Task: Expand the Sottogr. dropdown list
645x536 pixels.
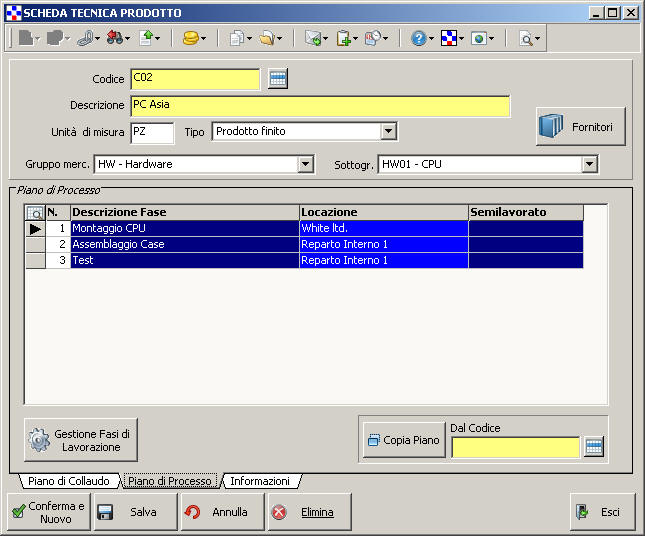Action: point(590,164)
